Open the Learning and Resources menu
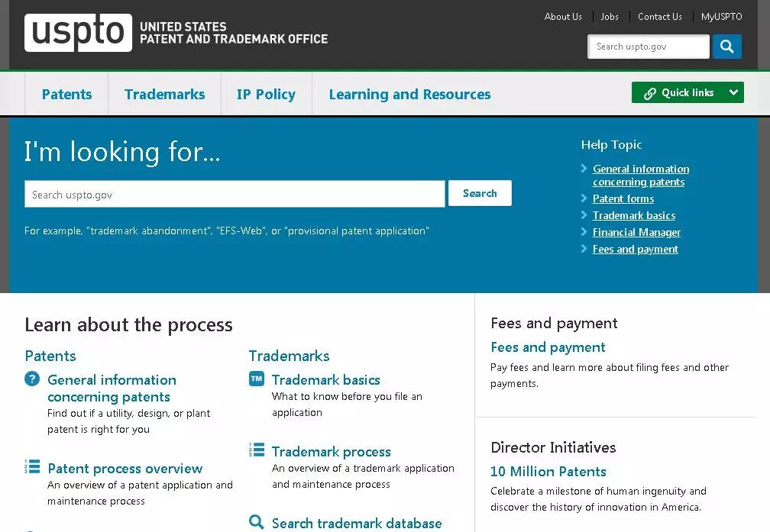Screen dimensions: 770x532 (x=409, y=94)
